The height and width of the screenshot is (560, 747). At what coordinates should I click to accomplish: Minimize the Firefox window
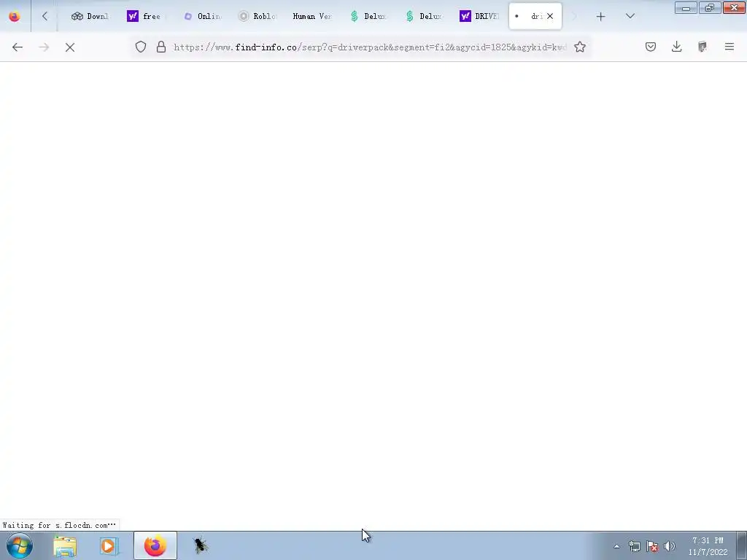pos(686,7)
